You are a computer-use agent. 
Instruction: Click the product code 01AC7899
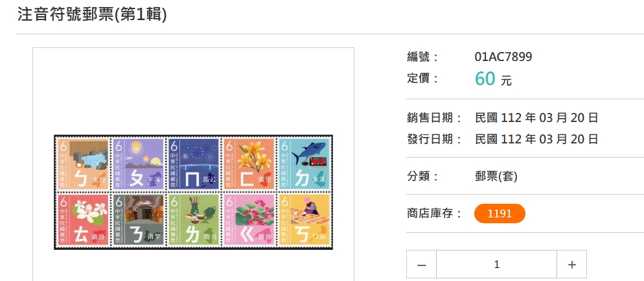[503, 56]
